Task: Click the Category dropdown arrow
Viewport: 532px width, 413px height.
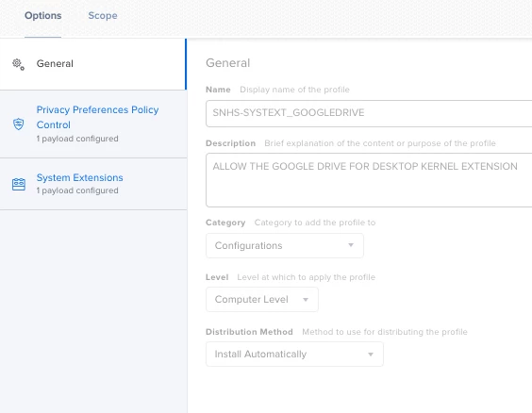Action: tap(351, 245)
